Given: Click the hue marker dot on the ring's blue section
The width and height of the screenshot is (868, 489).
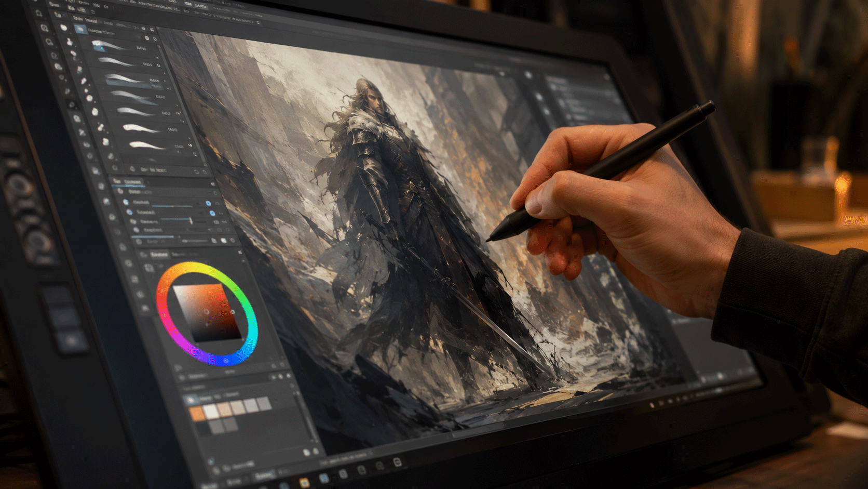Looking at the screenshot, I should click(x=226, y=360).
